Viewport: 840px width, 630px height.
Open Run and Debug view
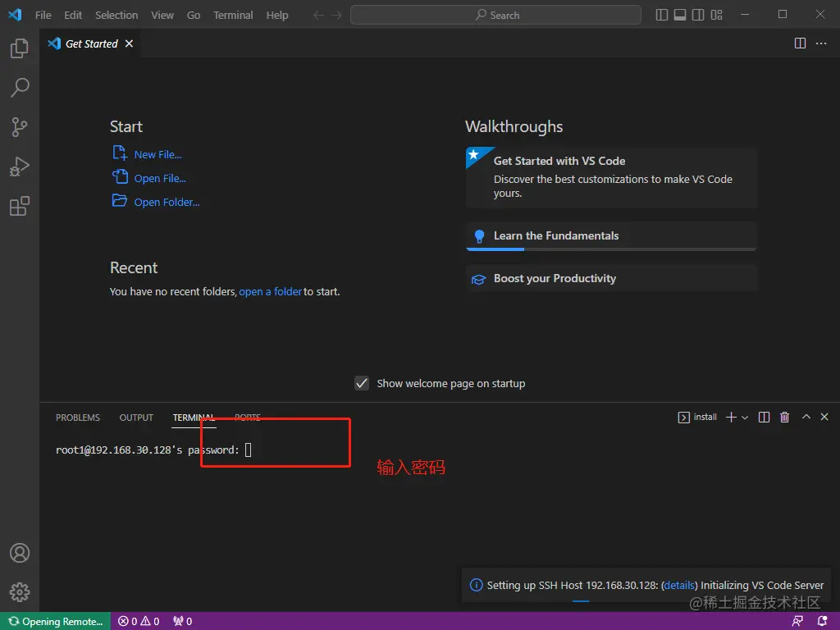(20, 167)
